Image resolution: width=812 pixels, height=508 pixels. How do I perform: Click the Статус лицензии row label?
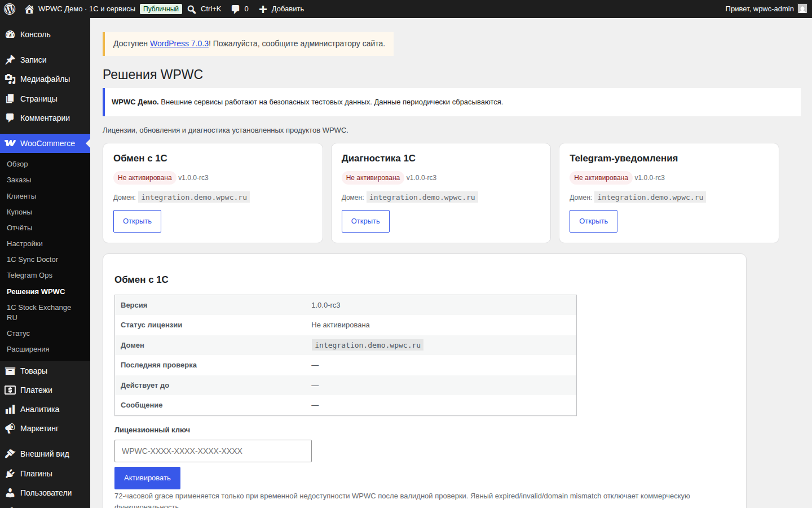pos(151,325)
